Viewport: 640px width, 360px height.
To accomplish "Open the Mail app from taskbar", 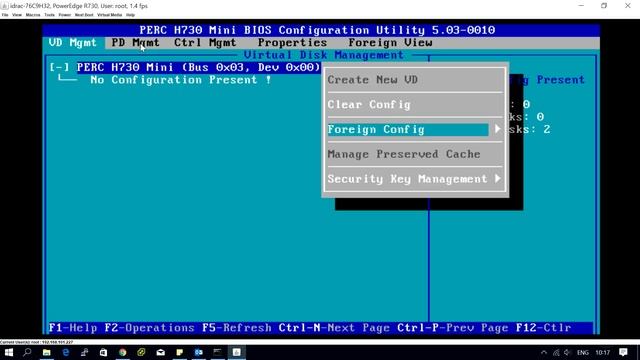I will click(160, 352).
